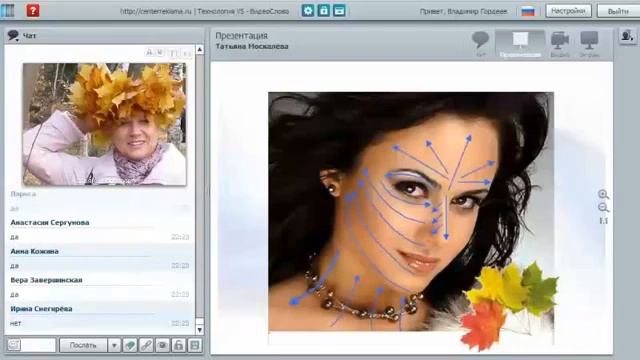The width and height of the screenshot is (640, 360).
Task: Select chat name Вера Завершинская
Action: (47, 280)
